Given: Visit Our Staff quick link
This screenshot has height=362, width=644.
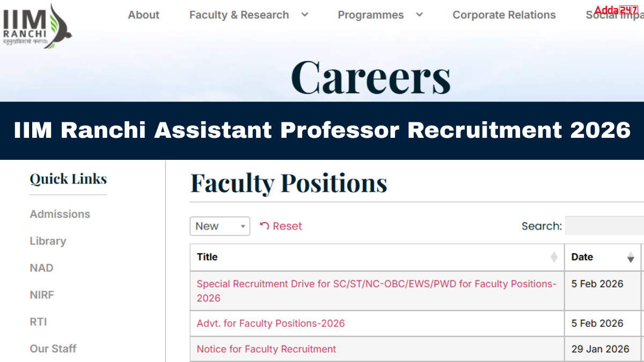Looking at the screenshot, I should pyautogui.click(x=53, y=349).
